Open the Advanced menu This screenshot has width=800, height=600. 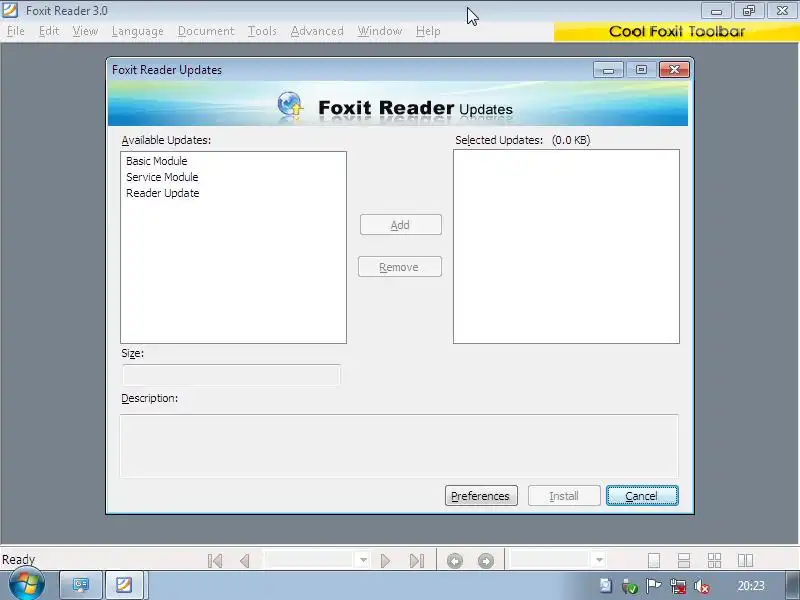click(x=317, y=31)
